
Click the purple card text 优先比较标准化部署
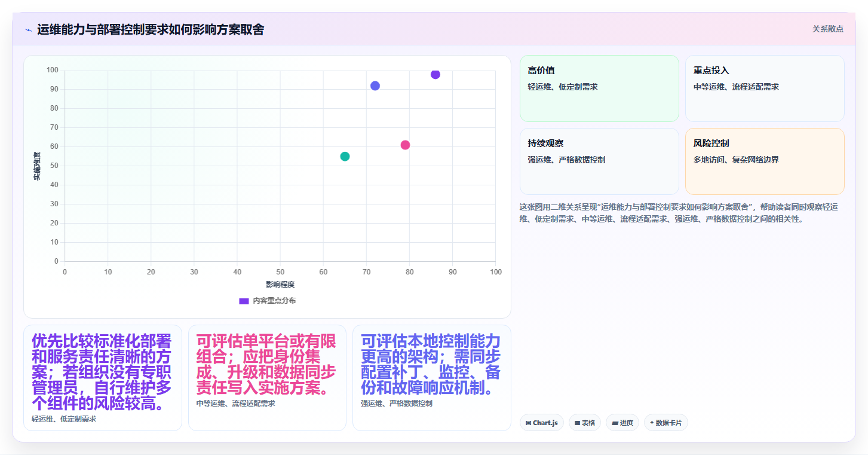click(x=102, y=372)
